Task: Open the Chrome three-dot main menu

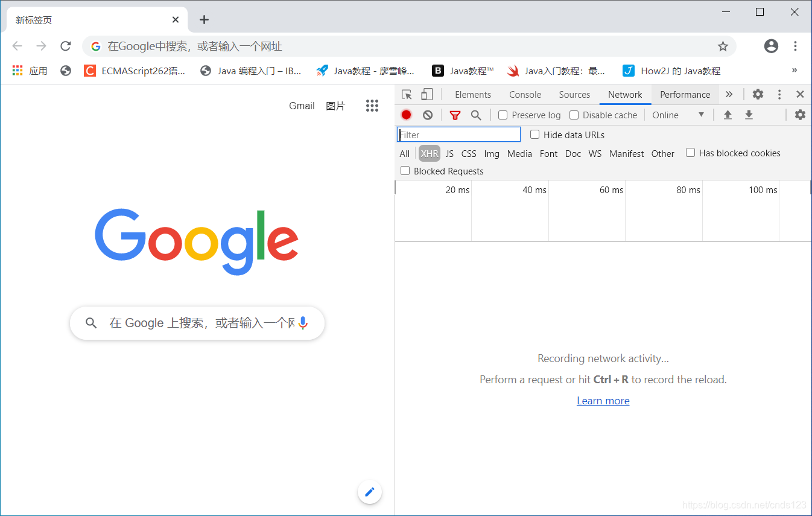Action: click(795, 46)
